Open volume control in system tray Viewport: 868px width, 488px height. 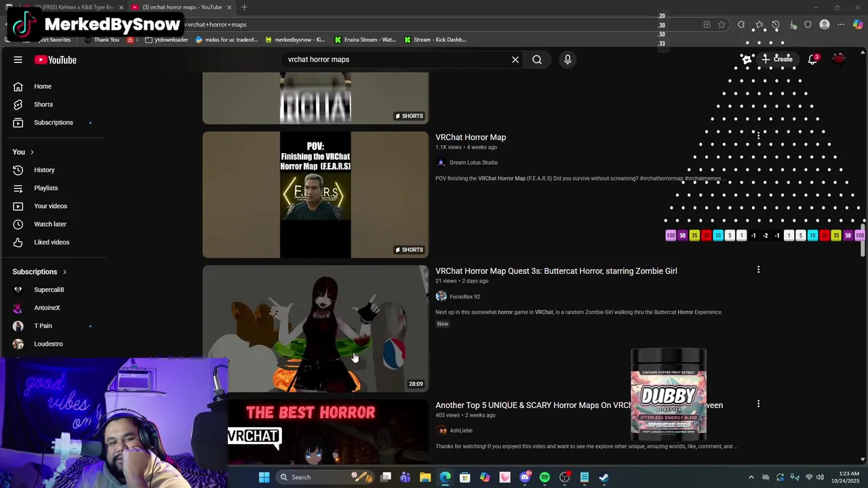(x=820, y=477)
